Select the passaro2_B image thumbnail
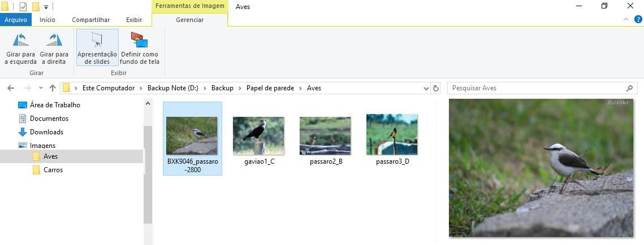644x245 pixels. 325,135
